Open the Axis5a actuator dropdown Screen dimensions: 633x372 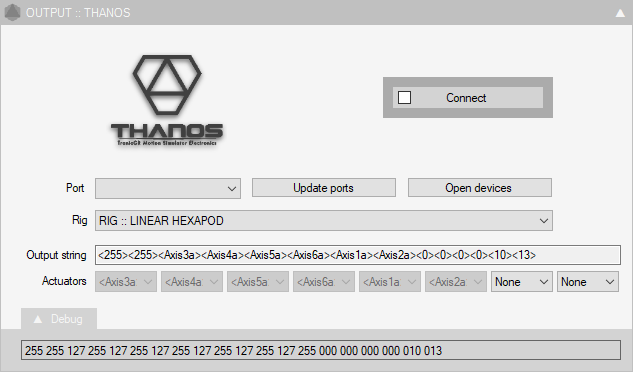click(x=258, y=282)
